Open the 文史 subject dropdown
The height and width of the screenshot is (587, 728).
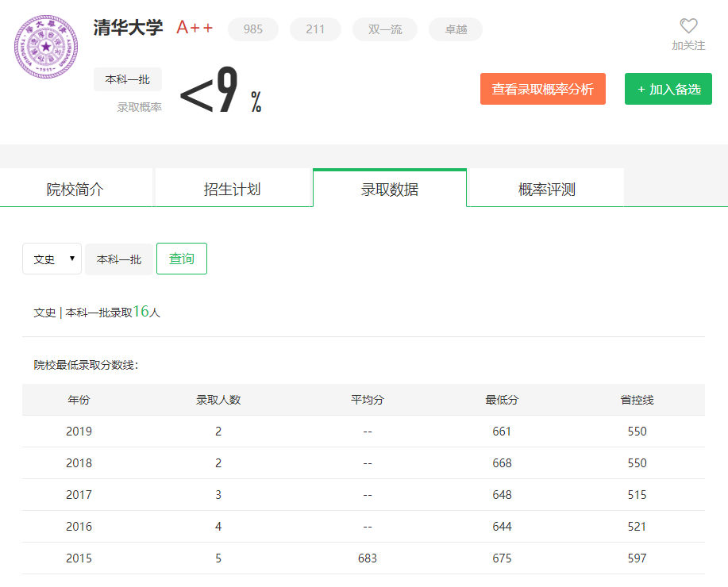point(52,259)
